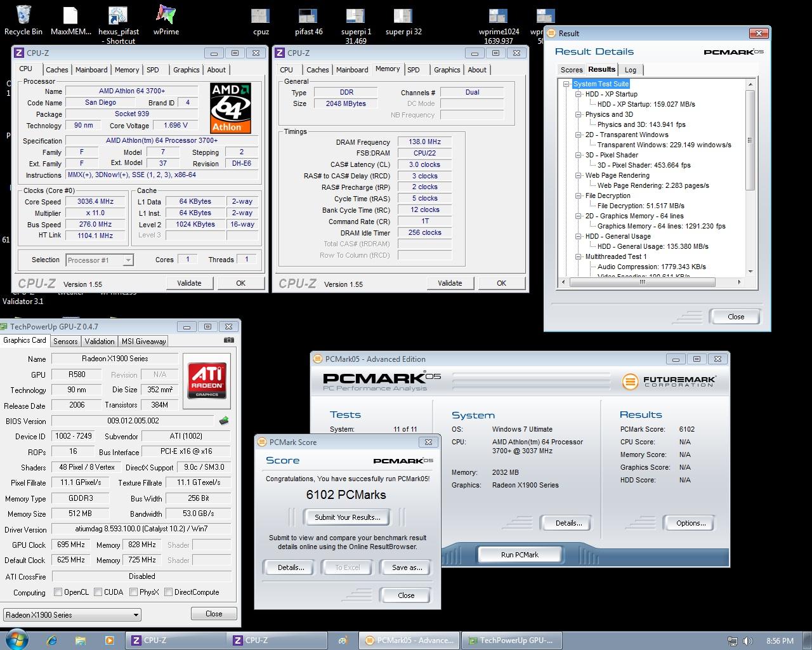Open Windows Explorer from the taskbar

pos(81,640)
